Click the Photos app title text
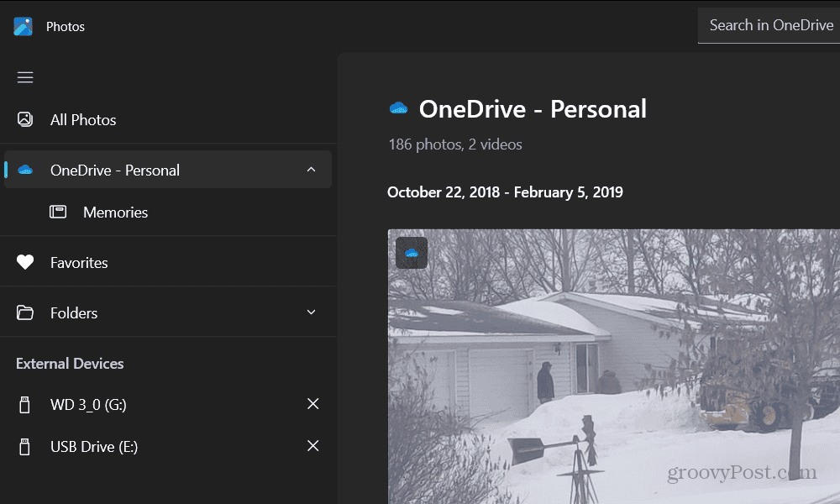This screenshot has width=840, height=504. (66, 27)
